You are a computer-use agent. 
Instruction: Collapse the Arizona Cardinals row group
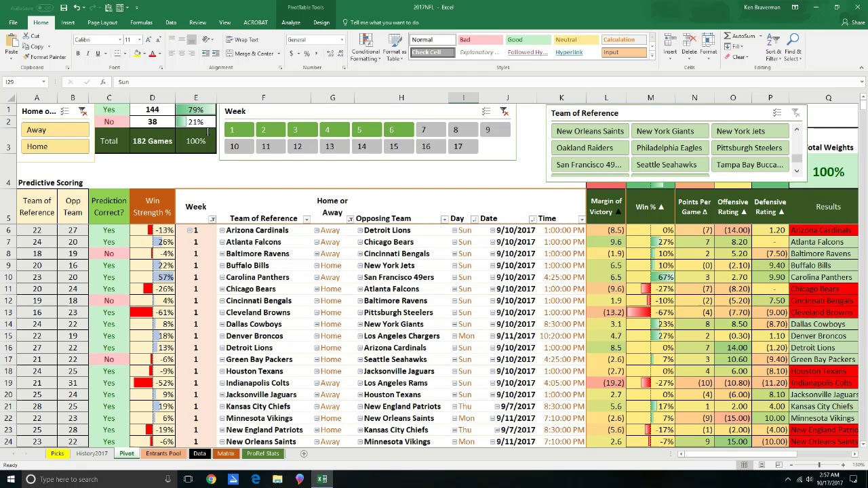(222, 230)
